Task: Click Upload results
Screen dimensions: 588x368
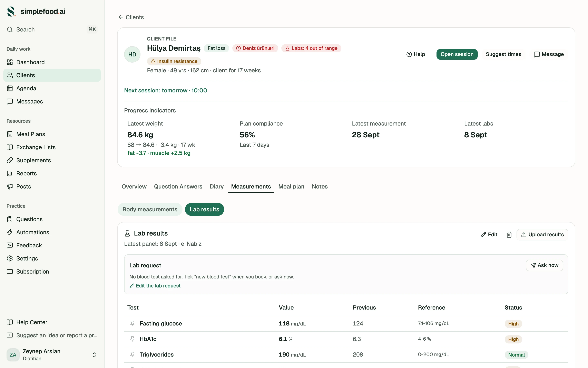Action: [542, 235]
